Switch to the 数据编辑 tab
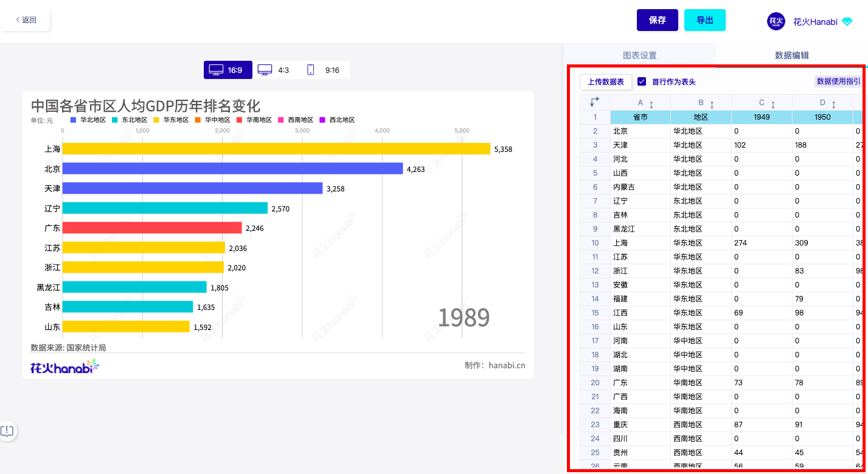 (792, 55)
